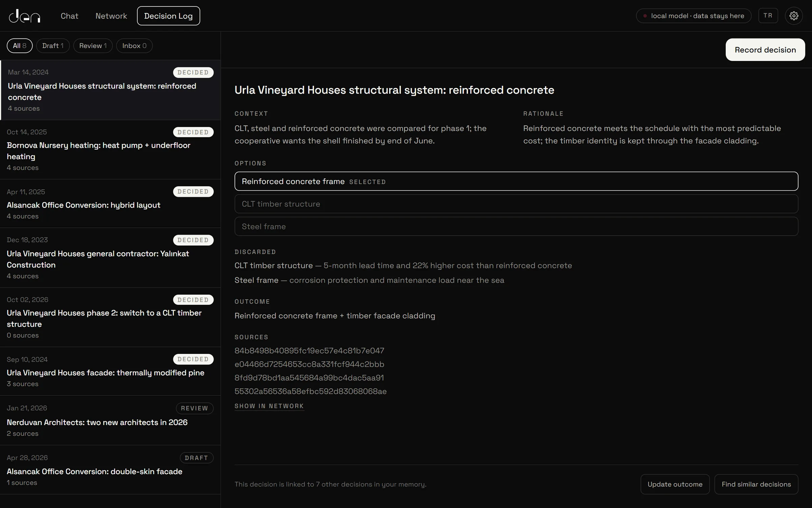This screenshot has height=508, width=812.
Task: Click the discarded Steel frame reason line
Action: [369, 280]
